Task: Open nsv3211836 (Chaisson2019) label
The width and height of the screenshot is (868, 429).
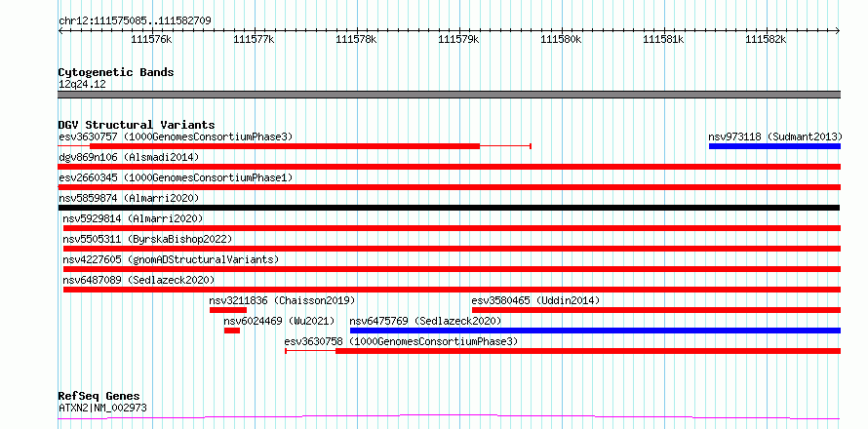Action: click(x=282, y=300)
